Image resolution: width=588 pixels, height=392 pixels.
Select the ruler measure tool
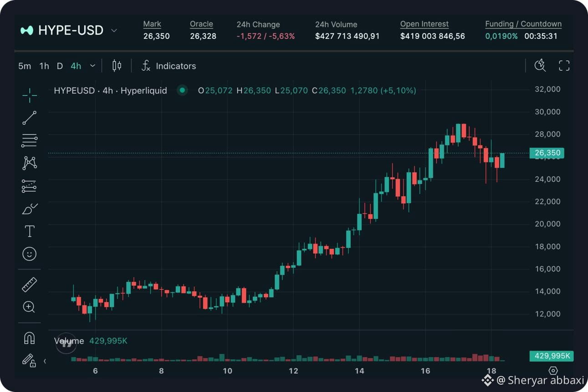pos(30,284)
